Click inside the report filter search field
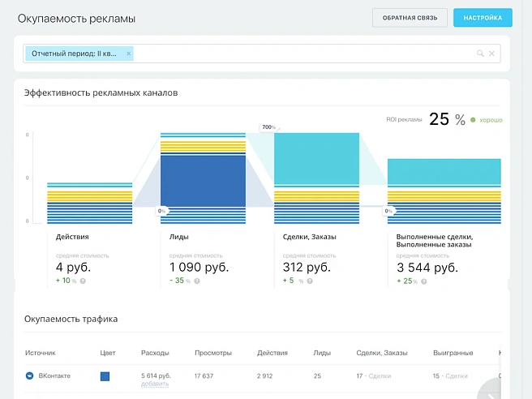Viewport: 532px width, 399px height. [x=300, y=54]
